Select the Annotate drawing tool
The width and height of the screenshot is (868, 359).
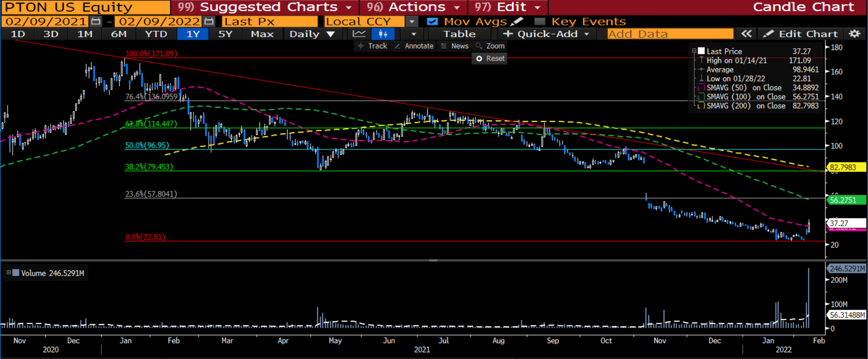[x=414, y=46]
